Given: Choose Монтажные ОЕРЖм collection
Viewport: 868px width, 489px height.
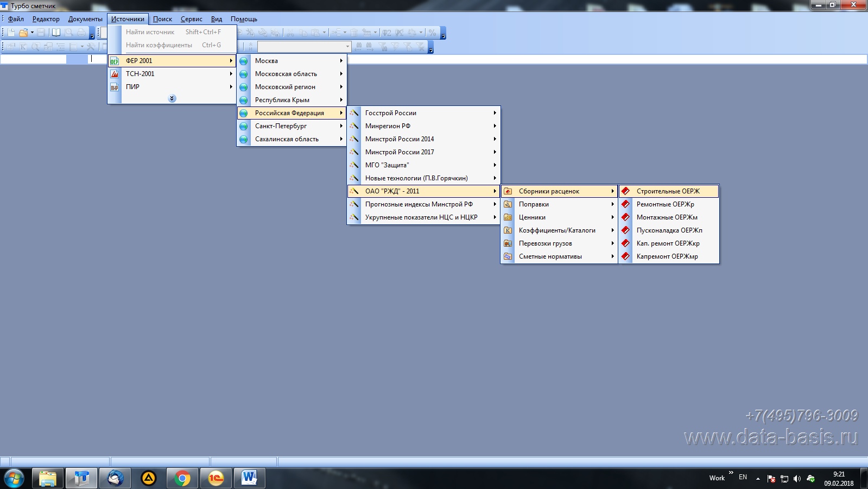Looking at the screenshot, I should click(669, 217).
